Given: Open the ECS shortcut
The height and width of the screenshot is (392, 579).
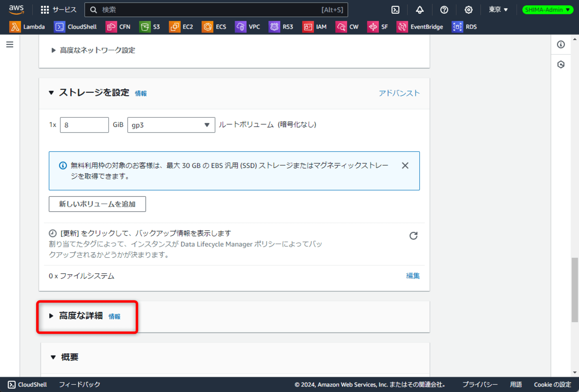Looking at the screenshot, I should coord(214,27).
